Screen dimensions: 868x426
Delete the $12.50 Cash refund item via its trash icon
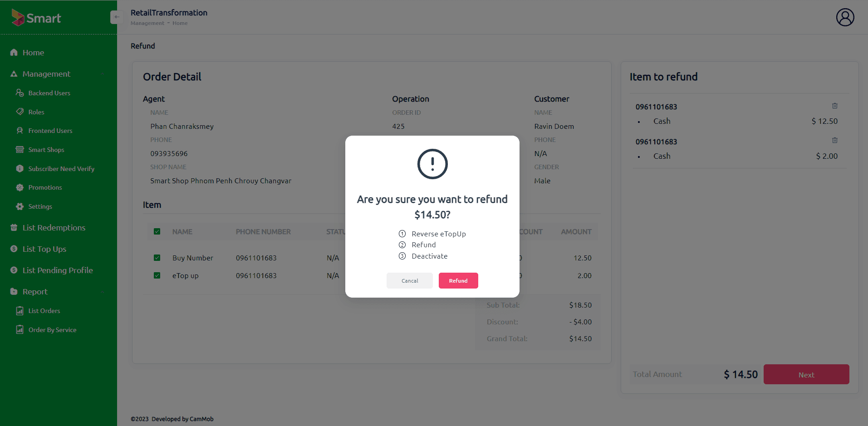(x=834, y=106)
